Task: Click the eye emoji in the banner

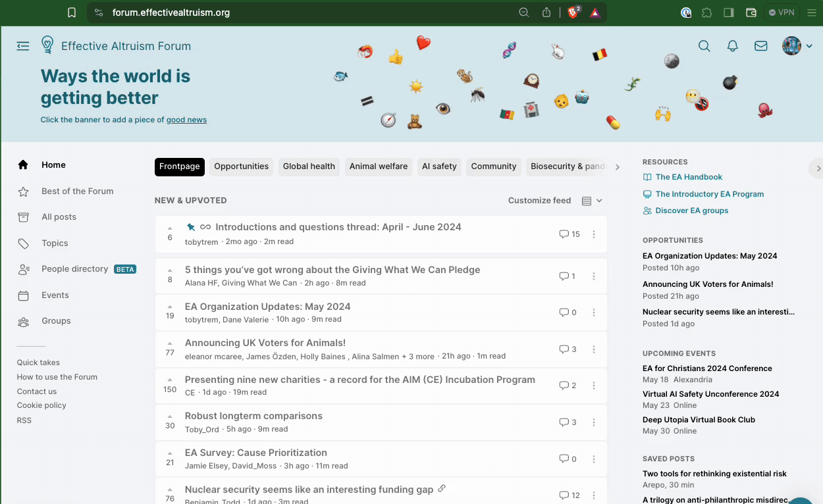Action: pos(442,108)
